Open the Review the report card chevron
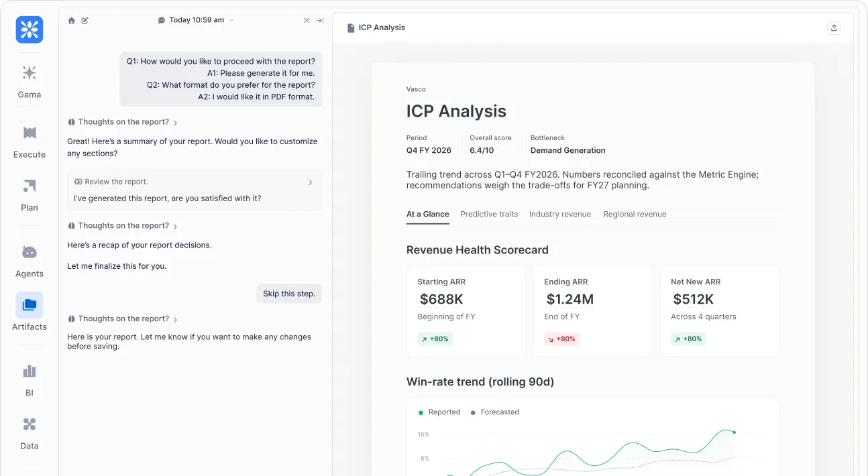Image resolution: width=868 pixels, height=476 pixels. click(310, 182)
